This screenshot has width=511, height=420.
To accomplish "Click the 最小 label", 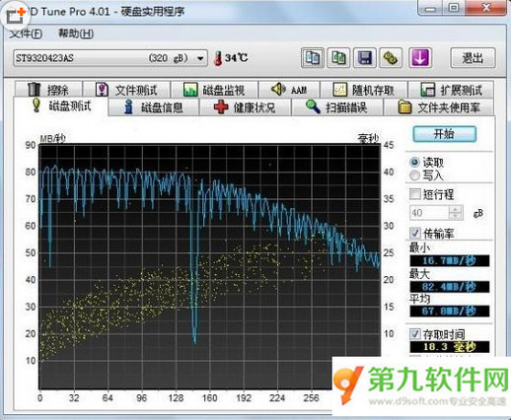I will pyautogui.click(x=419, y=247).
